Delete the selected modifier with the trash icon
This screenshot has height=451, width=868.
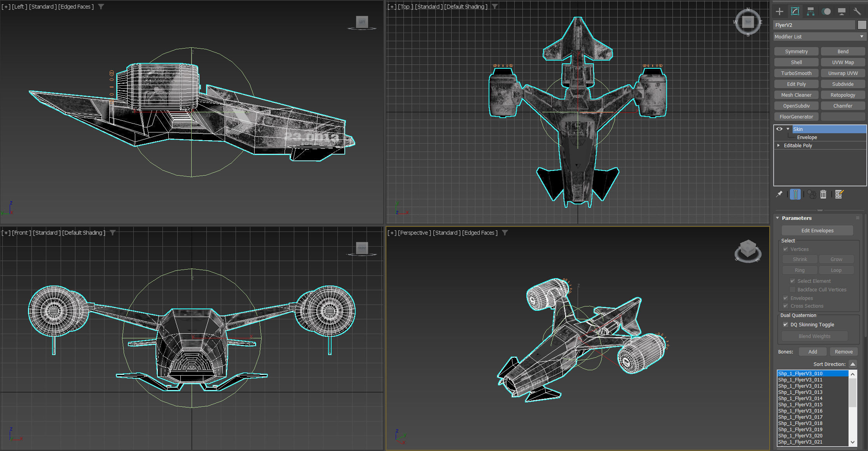click(823, 194)
